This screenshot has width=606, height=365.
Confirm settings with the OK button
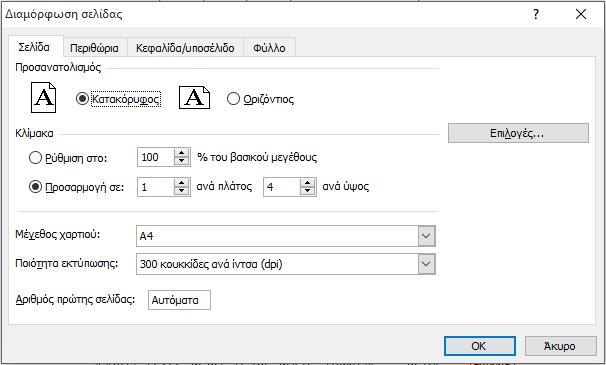(x=480, y=346)
